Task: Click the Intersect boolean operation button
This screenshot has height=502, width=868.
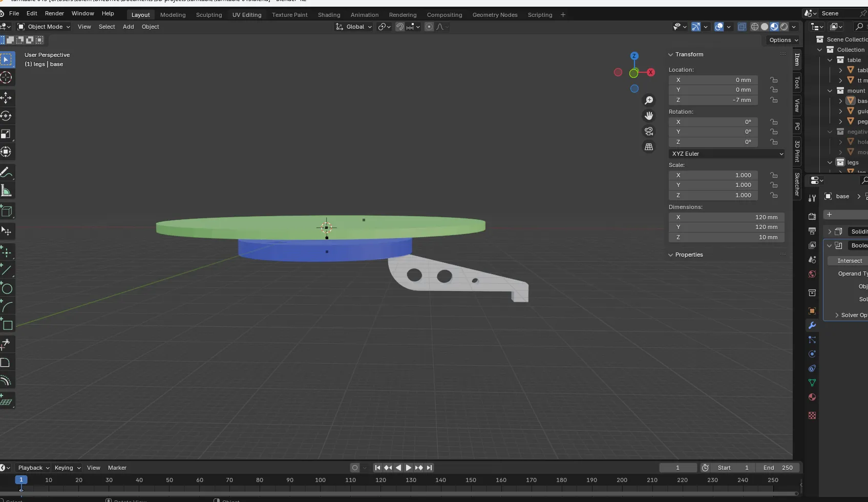Action: [x=849, y=261]
